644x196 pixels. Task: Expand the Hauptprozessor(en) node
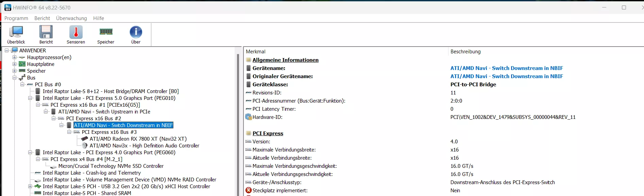click(x=14, y=57)
